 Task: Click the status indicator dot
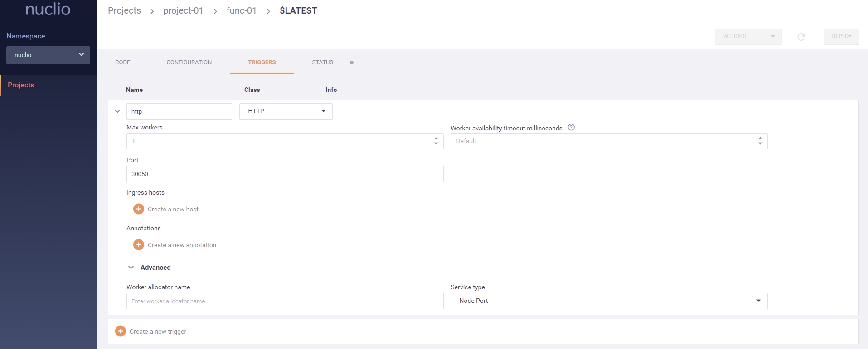click(x=352, y=62)
